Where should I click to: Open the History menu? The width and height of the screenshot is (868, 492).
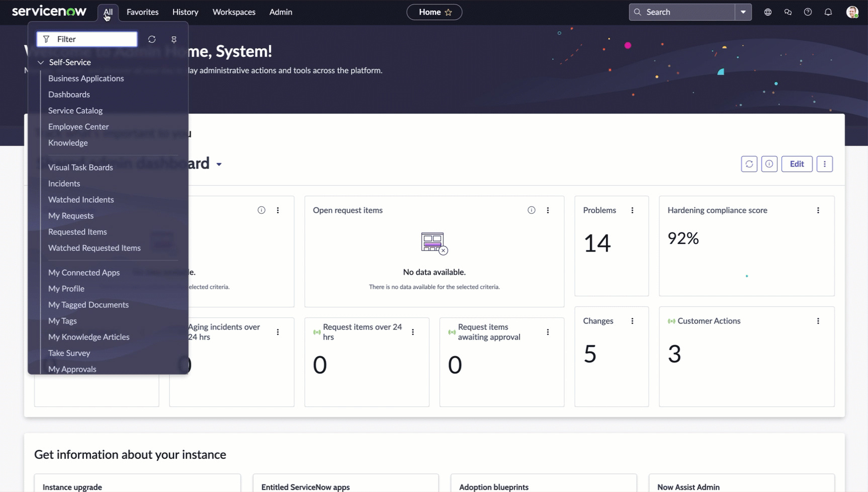[186, 12]
